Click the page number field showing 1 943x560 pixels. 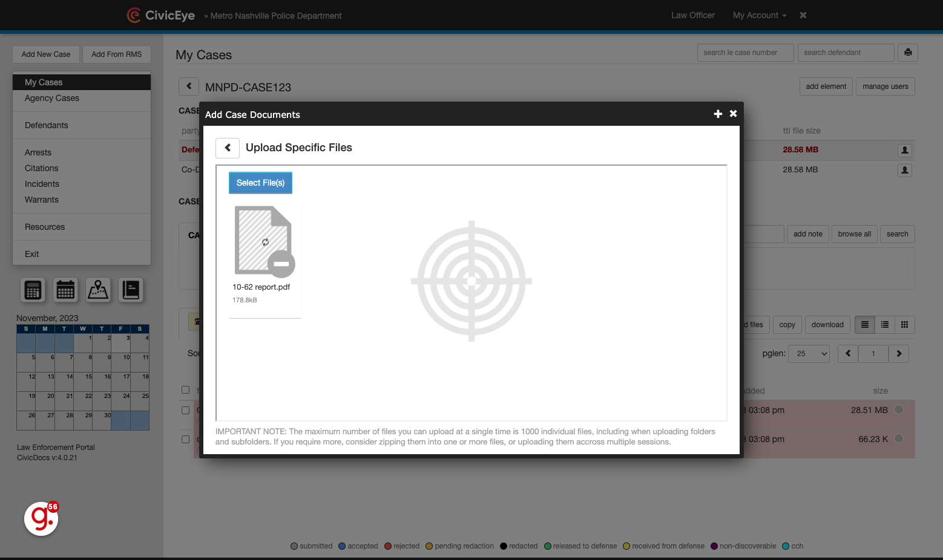pyautogui.click(x=873, y=354)
